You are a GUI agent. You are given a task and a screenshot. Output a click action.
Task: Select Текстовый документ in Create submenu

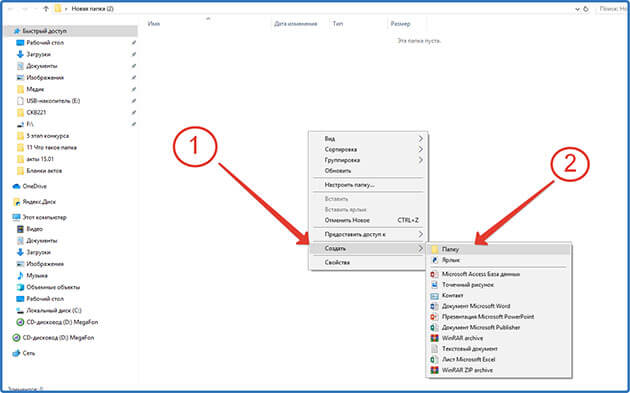(x=499, y=349)
